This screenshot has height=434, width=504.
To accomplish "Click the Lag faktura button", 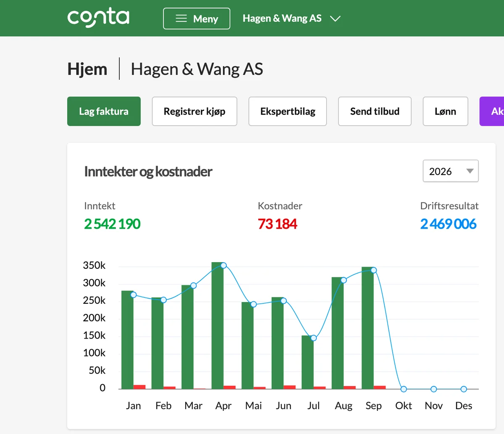I will (x=104, y=111).
